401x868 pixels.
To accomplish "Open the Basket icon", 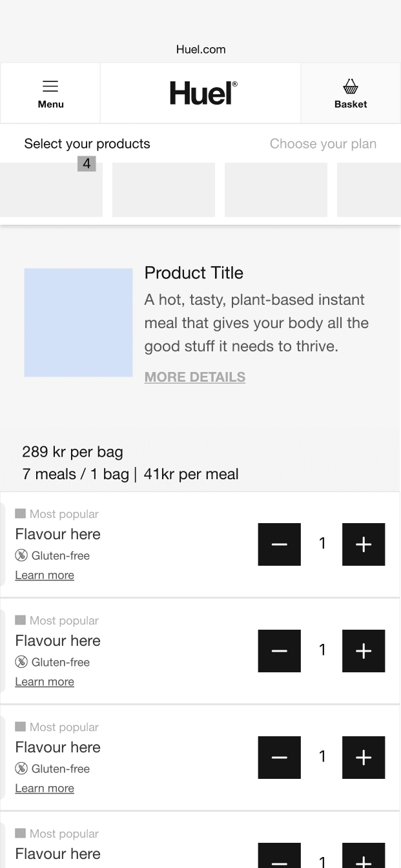I will click(x=351, y=94).
